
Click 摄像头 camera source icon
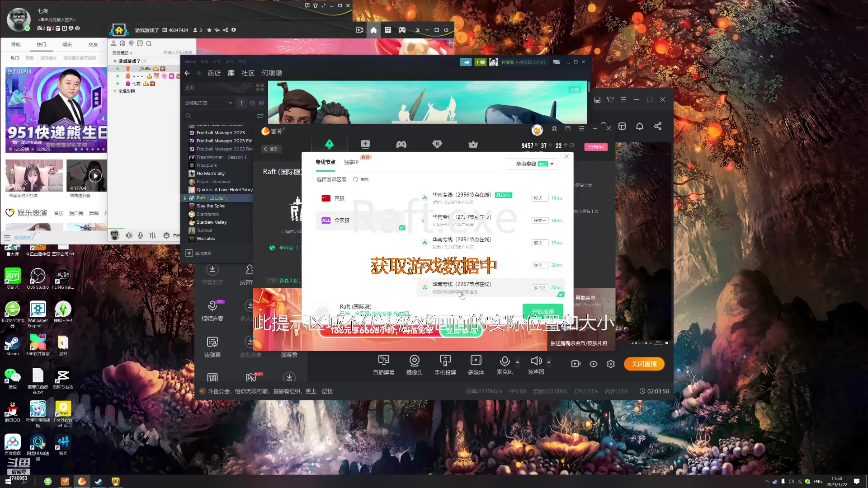(414, 360)
